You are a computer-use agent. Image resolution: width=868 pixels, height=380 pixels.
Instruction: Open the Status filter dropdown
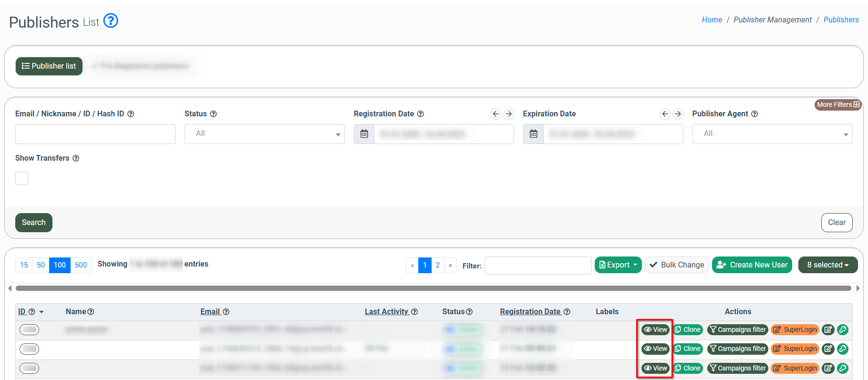tap(264, 134)
